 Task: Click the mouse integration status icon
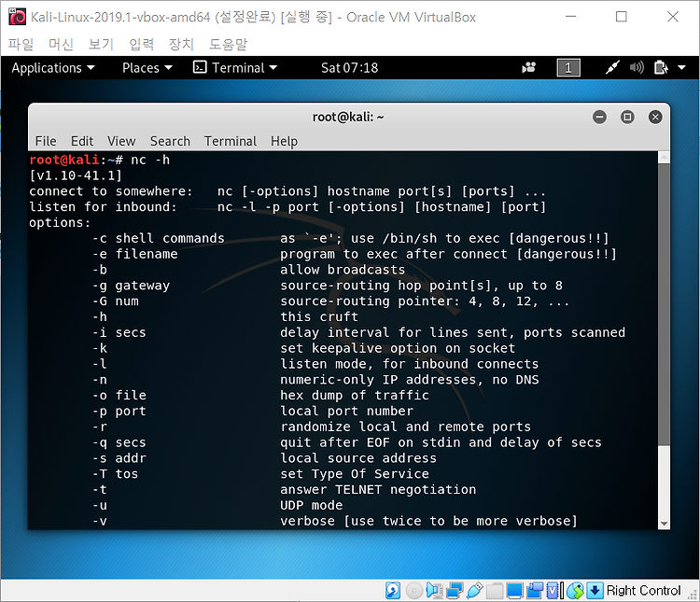point(576,591)
